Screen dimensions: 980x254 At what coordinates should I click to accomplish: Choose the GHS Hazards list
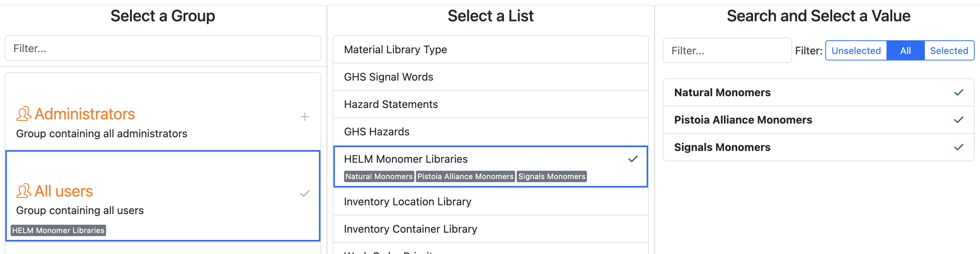pyautogui.click(x=490, y=132)
